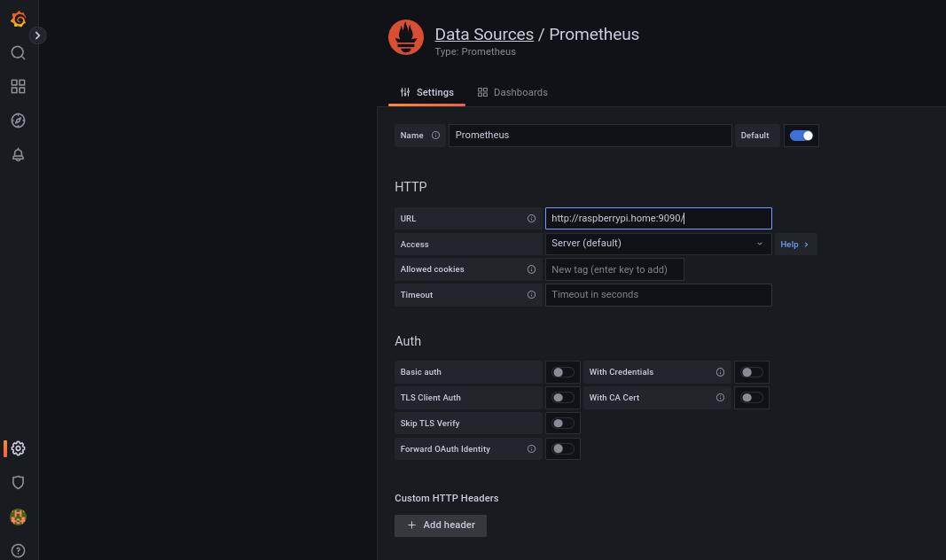
Task: Click the Timeout in seconds field
Action: (x=658, y=295)
